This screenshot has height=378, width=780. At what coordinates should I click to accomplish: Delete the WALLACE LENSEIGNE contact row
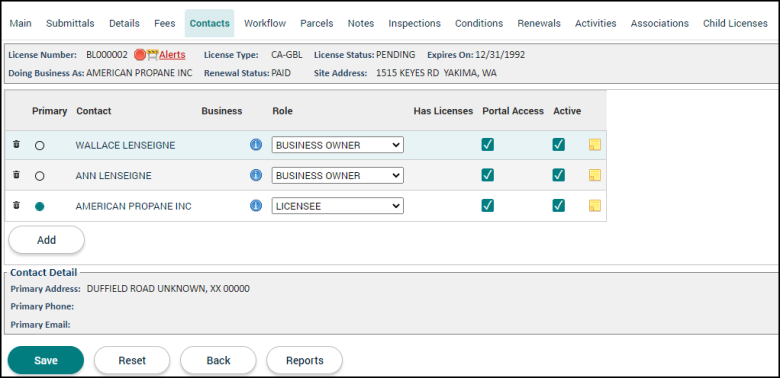[16, 144]
